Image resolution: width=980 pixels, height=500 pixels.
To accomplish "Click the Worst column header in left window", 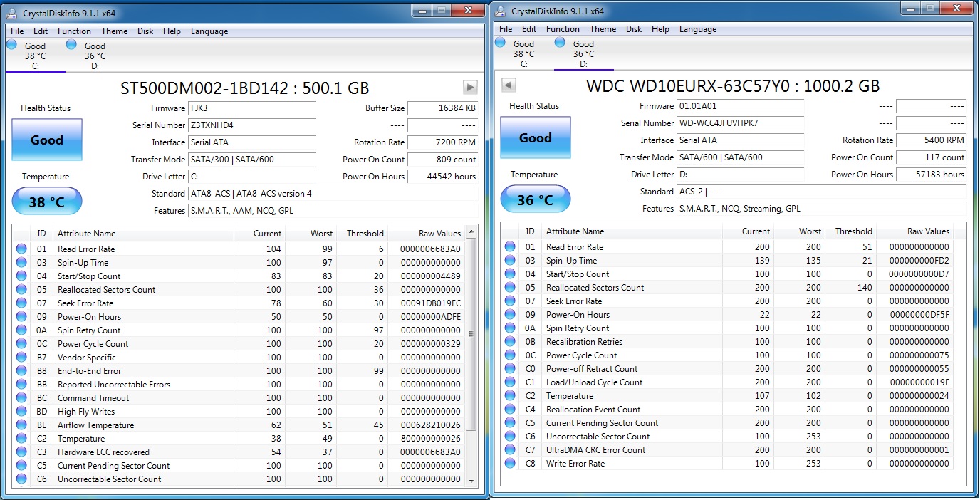I will (311, 234).
